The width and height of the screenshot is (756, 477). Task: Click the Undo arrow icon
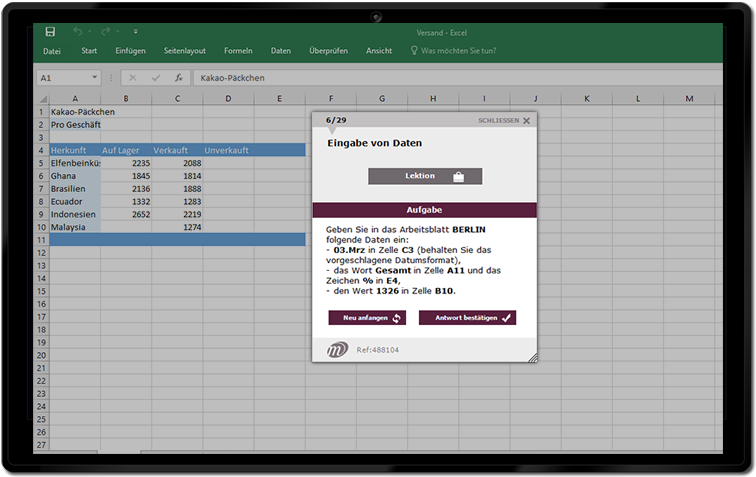click(76, 32)
